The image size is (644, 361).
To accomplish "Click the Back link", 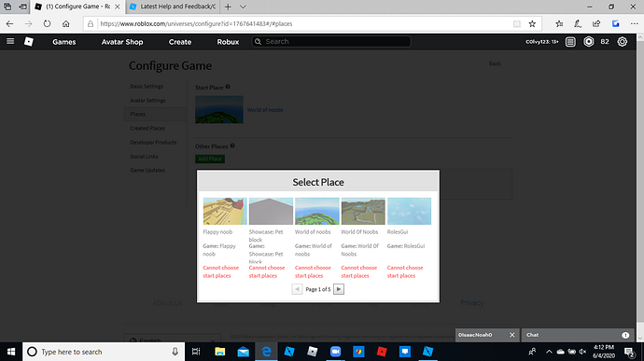I will coord(495,63).
